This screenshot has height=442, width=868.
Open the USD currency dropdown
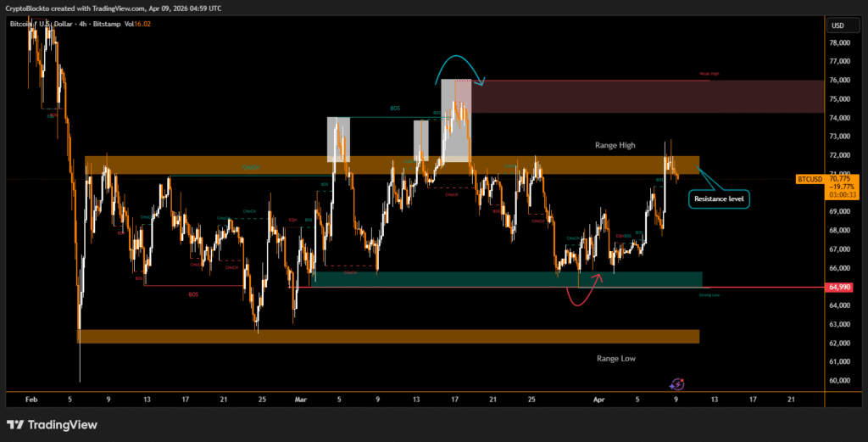837,25
